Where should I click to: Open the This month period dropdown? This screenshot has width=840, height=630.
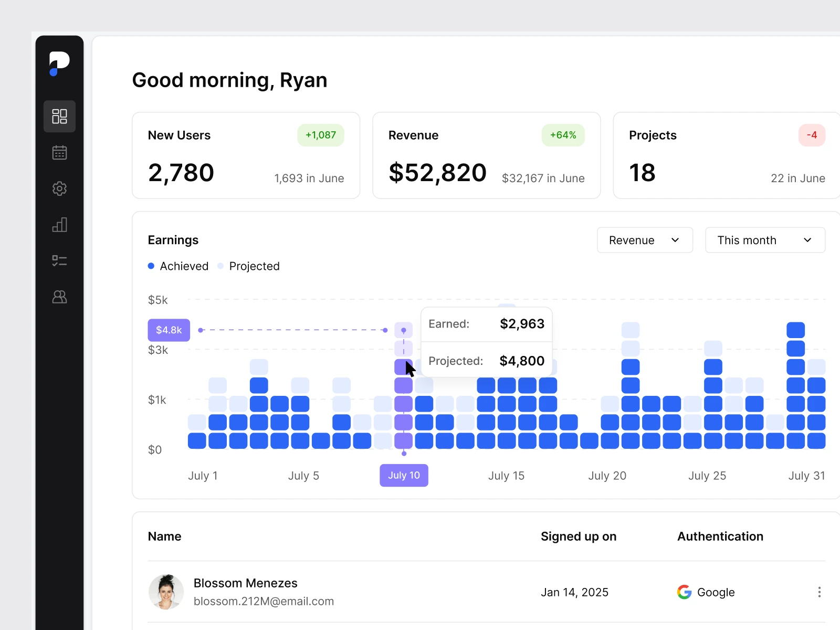[x=764, y=240]
